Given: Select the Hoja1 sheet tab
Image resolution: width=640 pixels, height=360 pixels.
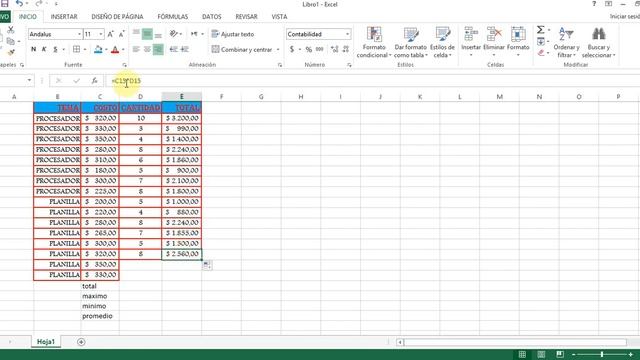Looking at the screenshot, I should click(x=46, y=342).
